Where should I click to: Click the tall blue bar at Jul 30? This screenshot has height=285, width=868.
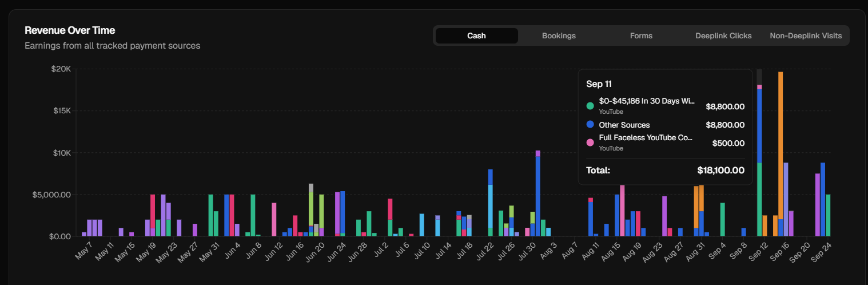point(538,196)
